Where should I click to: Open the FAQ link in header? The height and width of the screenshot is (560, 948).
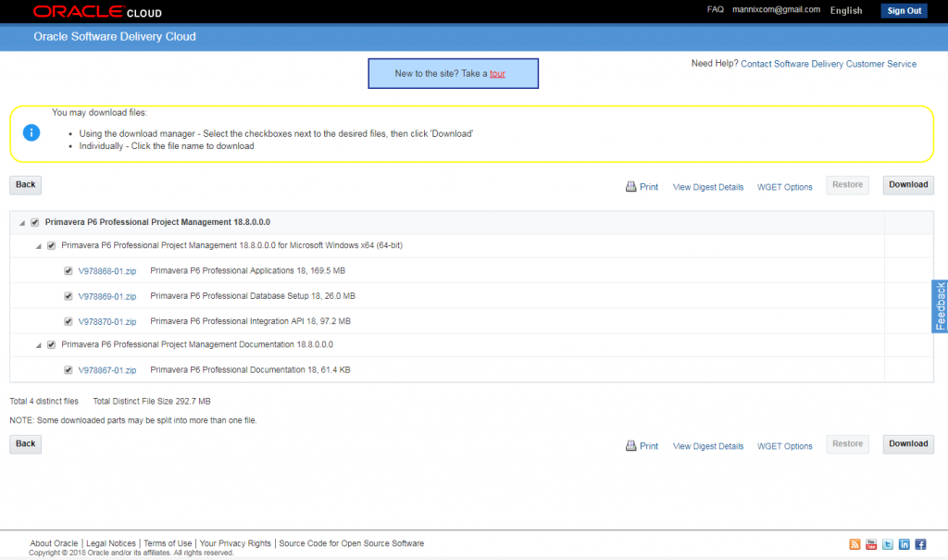tap(716, 9)
